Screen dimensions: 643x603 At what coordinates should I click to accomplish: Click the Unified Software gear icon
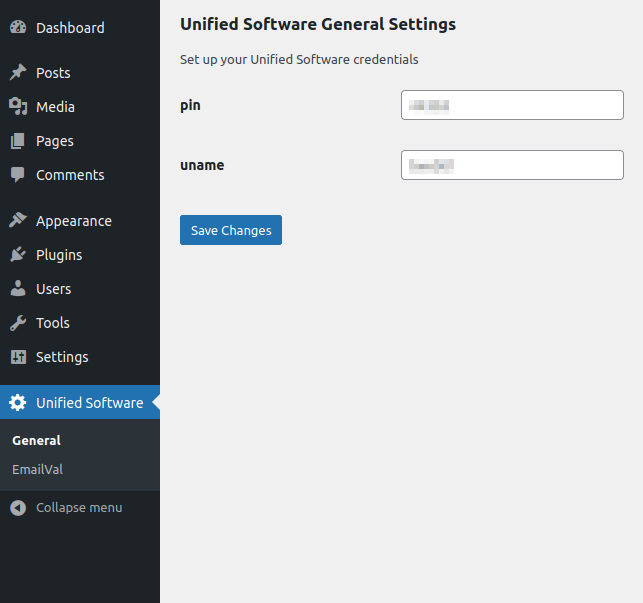(18, 402)
